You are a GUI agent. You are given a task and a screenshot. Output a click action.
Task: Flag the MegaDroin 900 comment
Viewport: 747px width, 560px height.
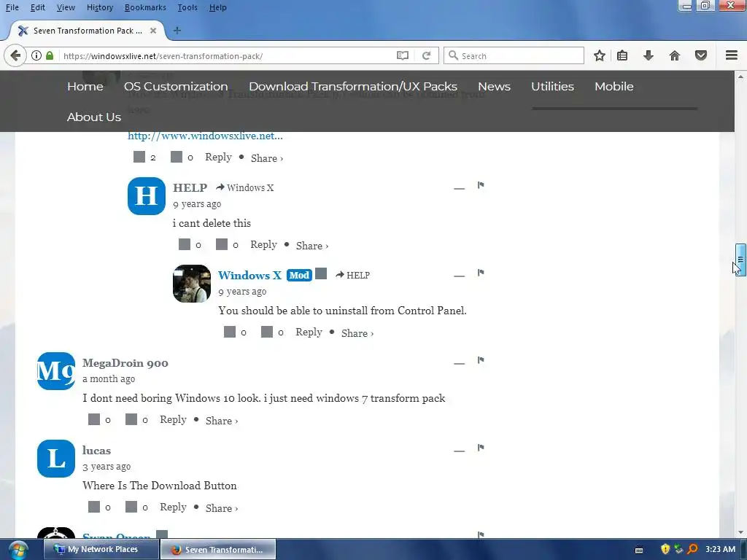481,360
